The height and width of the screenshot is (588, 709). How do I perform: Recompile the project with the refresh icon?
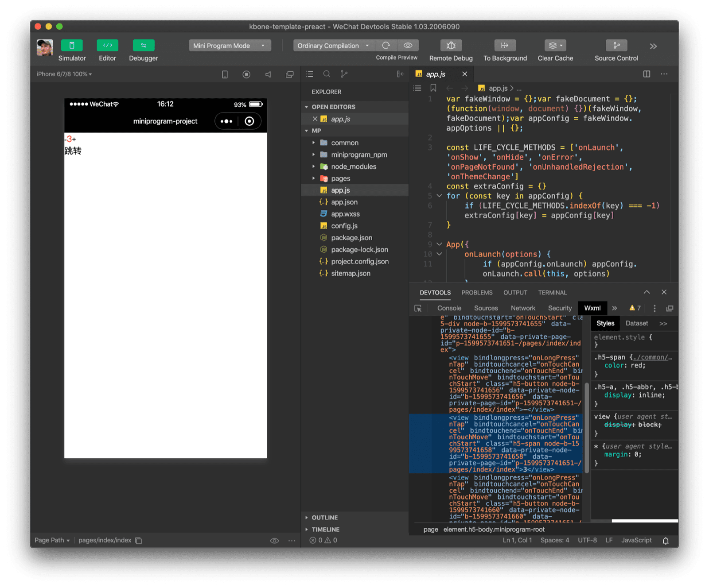pos(386,45)
